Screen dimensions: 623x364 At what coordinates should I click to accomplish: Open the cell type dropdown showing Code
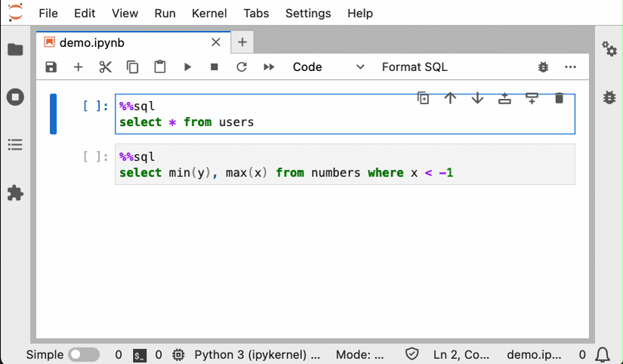coord(328,67)
